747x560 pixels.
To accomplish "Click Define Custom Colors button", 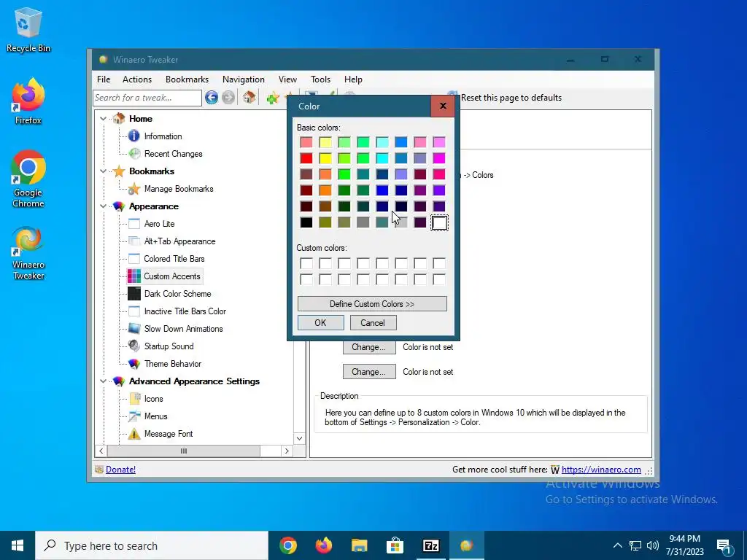I will (x=372, y=304).
